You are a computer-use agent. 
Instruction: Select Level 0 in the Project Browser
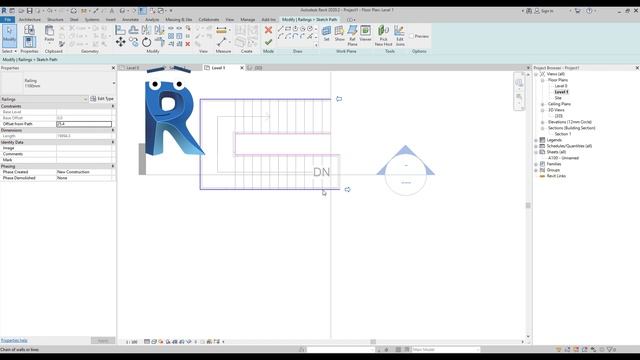561,86
